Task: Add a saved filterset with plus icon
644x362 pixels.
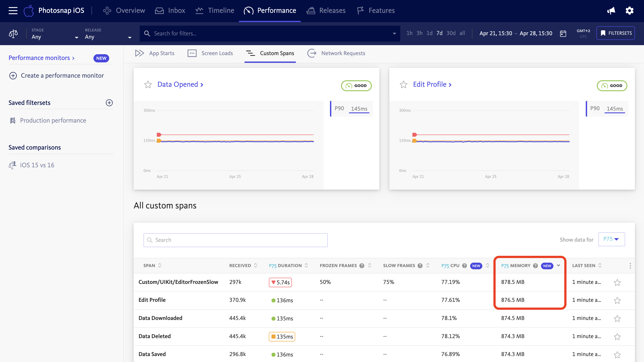Action: tap(109, 103)
